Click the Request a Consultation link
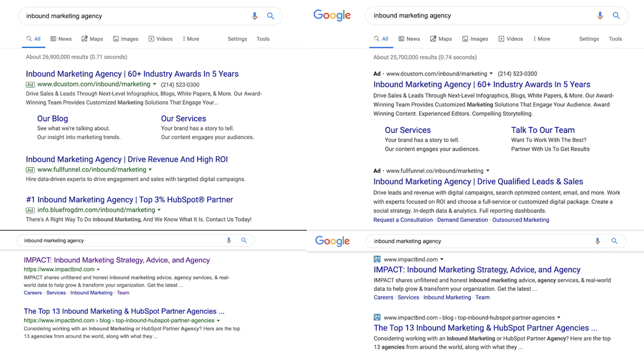 [x=403, y=219]
